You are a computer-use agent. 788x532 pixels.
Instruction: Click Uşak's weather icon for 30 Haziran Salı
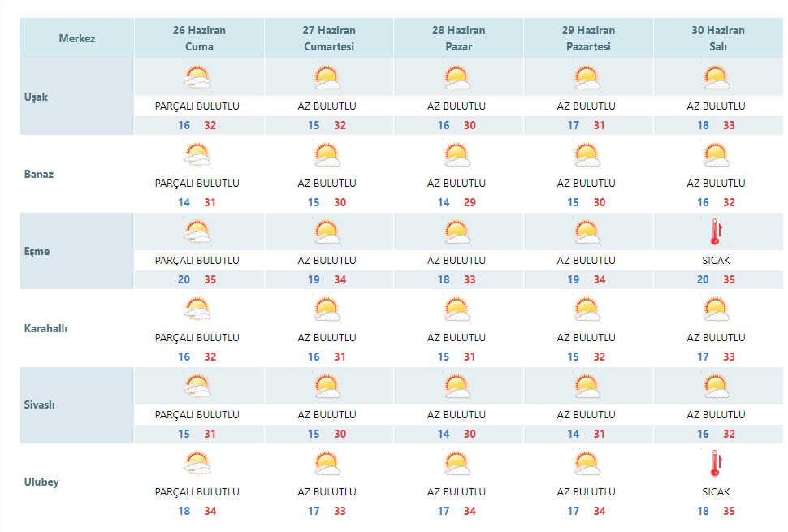pos(717,78)
